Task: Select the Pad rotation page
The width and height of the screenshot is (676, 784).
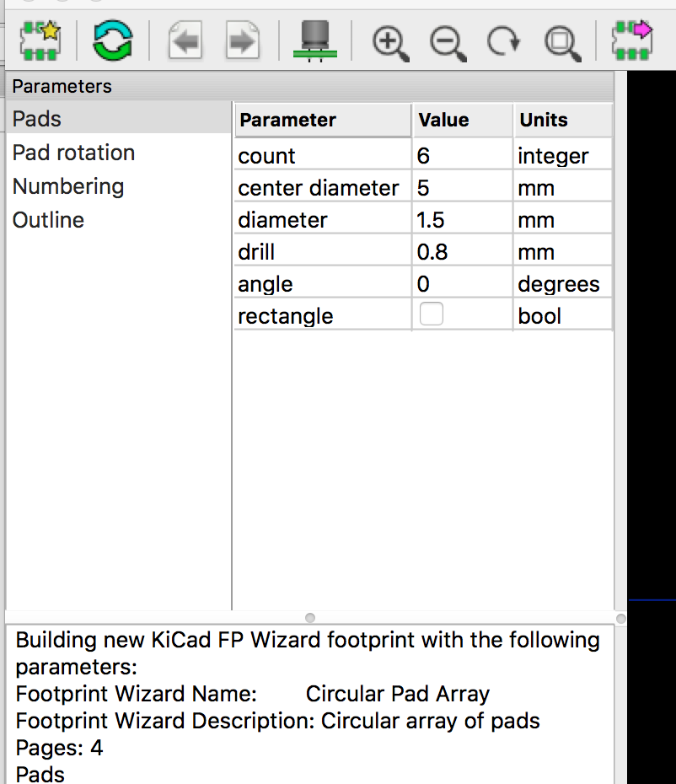Action: [x=73, y=153]
